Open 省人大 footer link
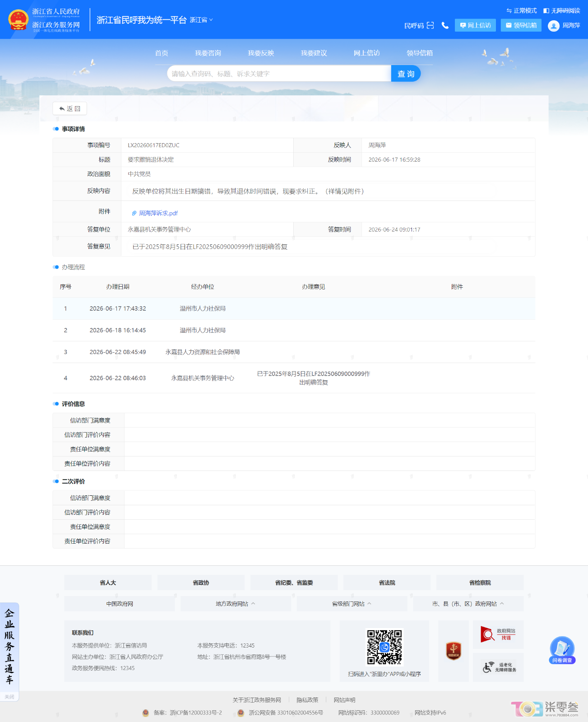This screenshot has height=722, width=588. click(108, 582)
